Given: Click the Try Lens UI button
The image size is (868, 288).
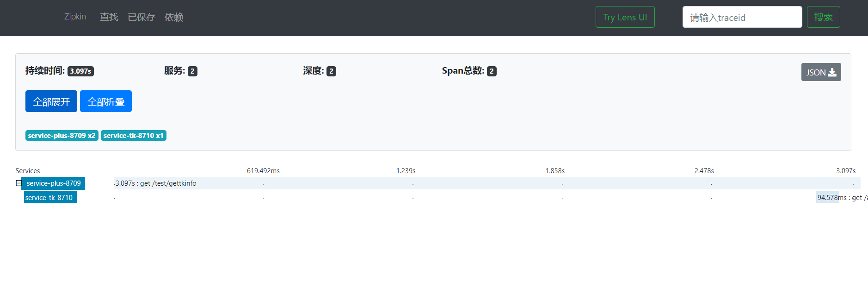Looking at the screenshot, I should pyautogui.click(x=625, y=17).
